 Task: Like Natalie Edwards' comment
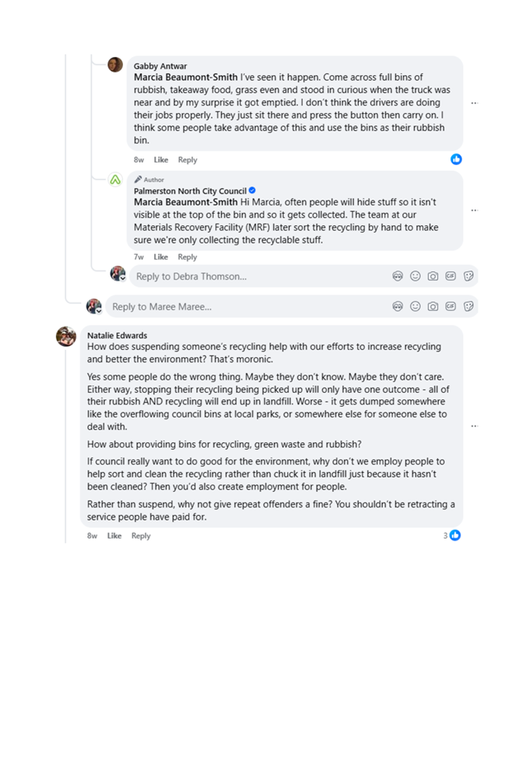(114, 536)
